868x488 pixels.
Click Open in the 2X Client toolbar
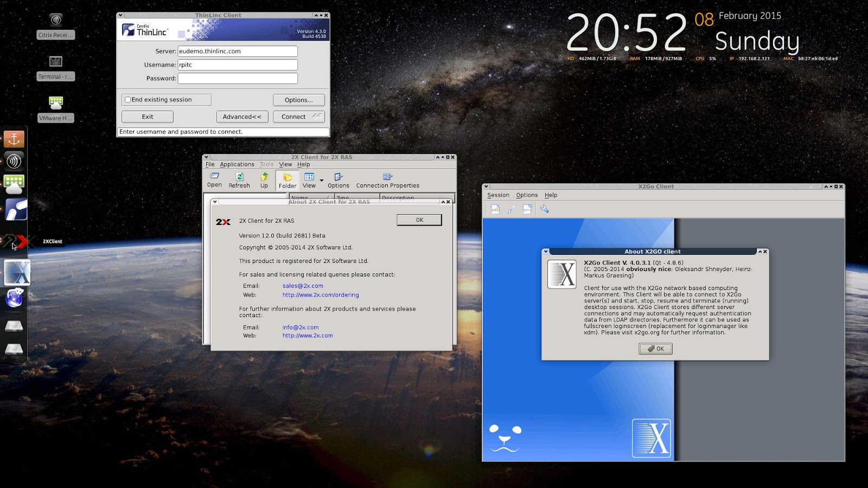click(214, 180)
